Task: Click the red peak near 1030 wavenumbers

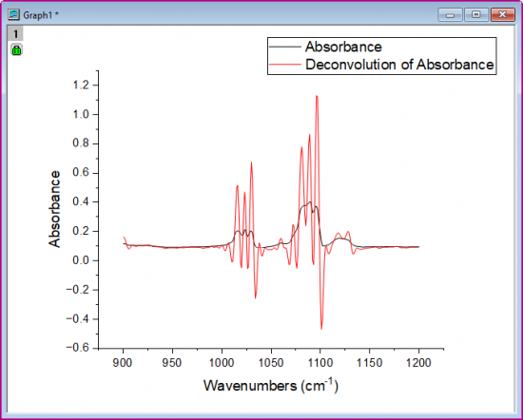Action: tap(251, 163)
